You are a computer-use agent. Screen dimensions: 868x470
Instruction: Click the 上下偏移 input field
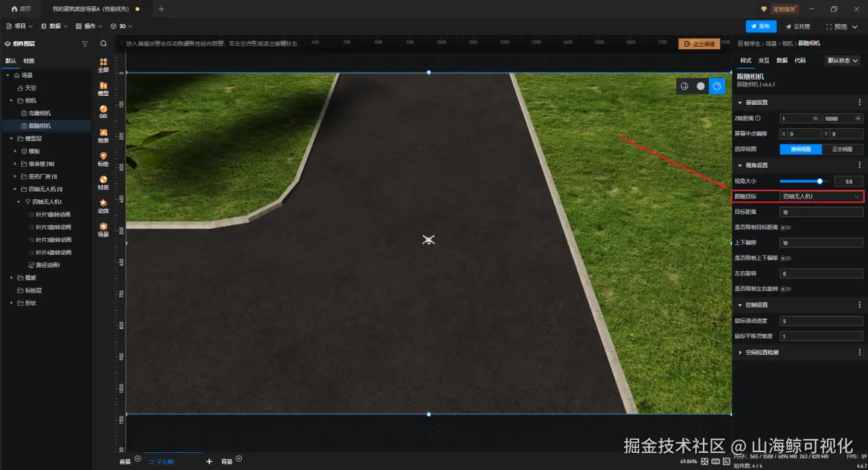[821, 243]
